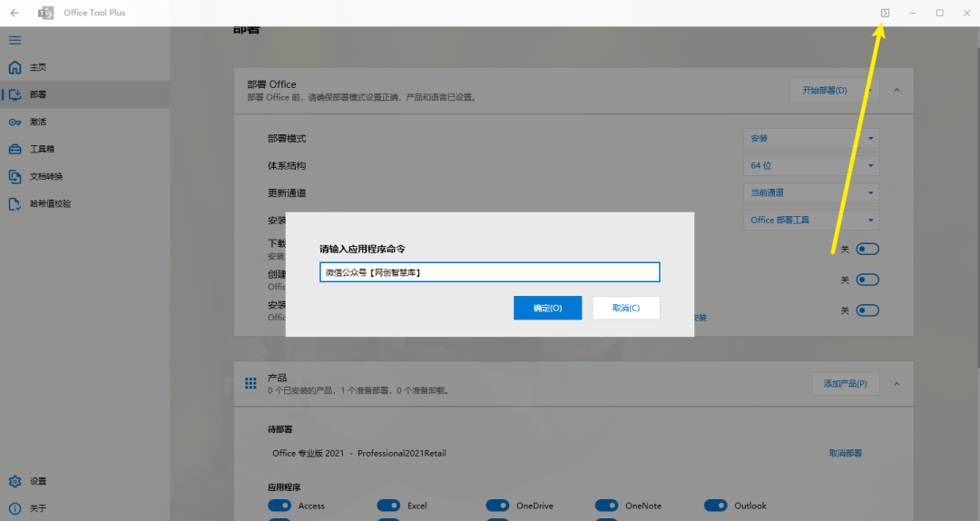
Task: Click the products grid icon
Action: tap(250, 383)
